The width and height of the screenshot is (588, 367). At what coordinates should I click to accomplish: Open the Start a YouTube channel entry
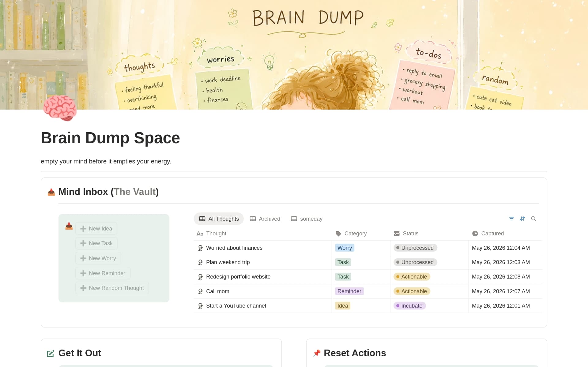pos(236,306)
